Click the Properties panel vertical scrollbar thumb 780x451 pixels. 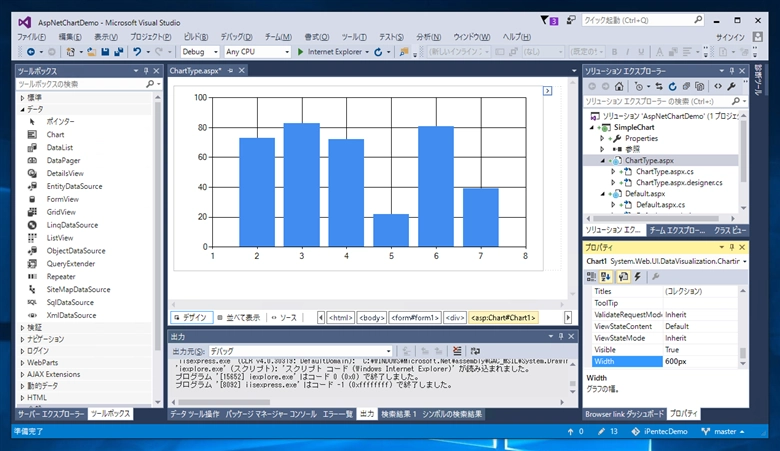point(743,353)
